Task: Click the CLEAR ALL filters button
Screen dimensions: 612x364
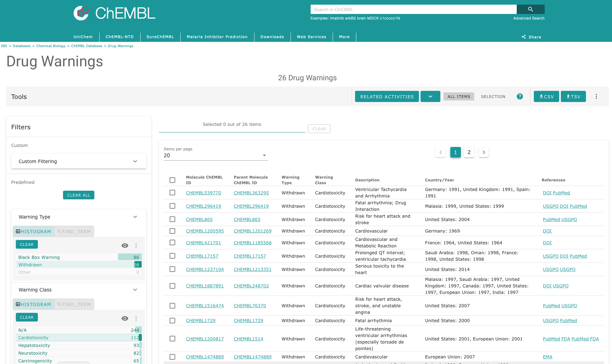Action: tap(79, 195)
